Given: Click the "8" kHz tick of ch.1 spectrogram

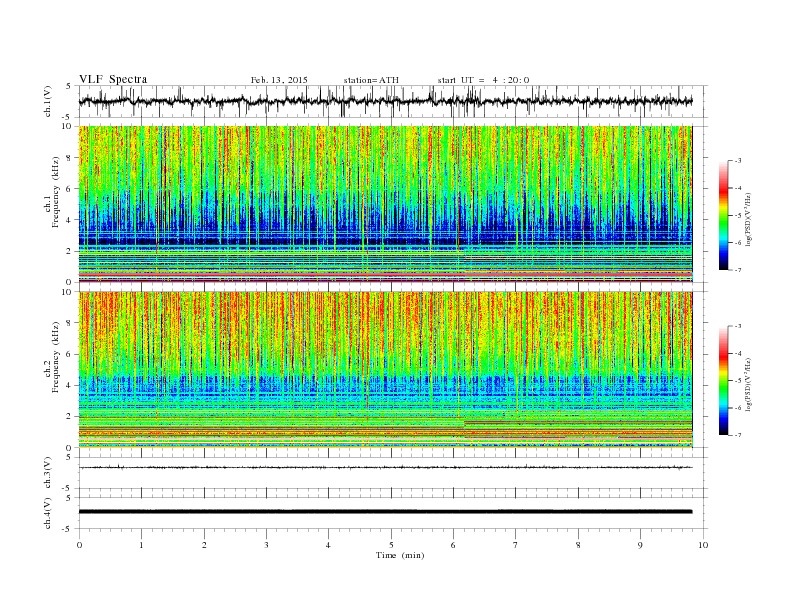Looking at the screenshot, I should tap(70, 158).
